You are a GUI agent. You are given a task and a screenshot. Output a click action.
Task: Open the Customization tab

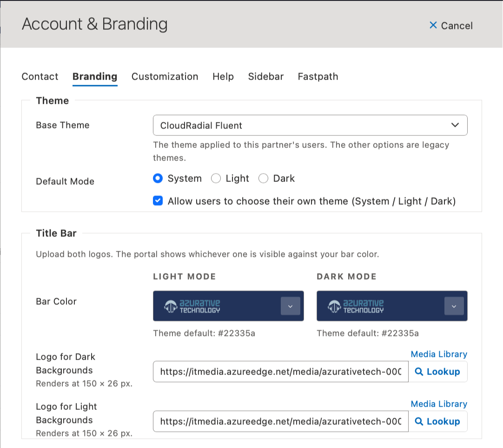(x=165, y=76)
